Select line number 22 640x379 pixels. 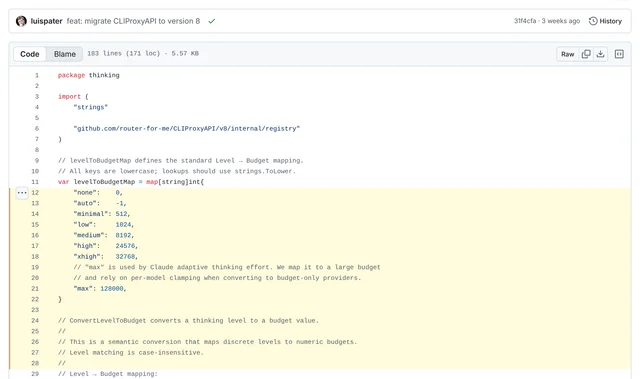click(35, 299)
